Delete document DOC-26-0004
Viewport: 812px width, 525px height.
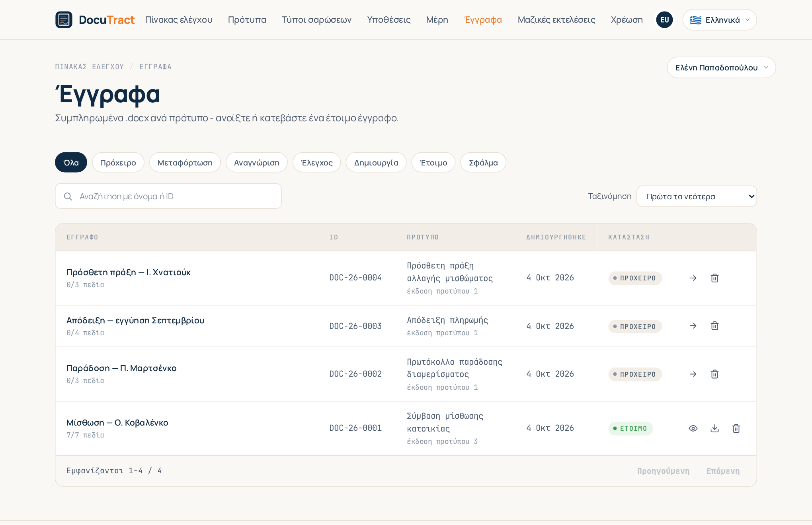(714, 278)
